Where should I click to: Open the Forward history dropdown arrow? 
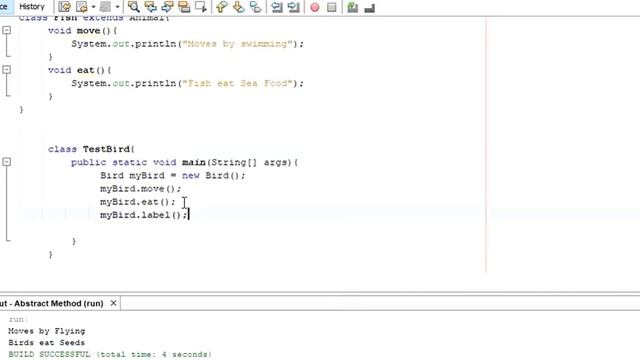point(117,7)
